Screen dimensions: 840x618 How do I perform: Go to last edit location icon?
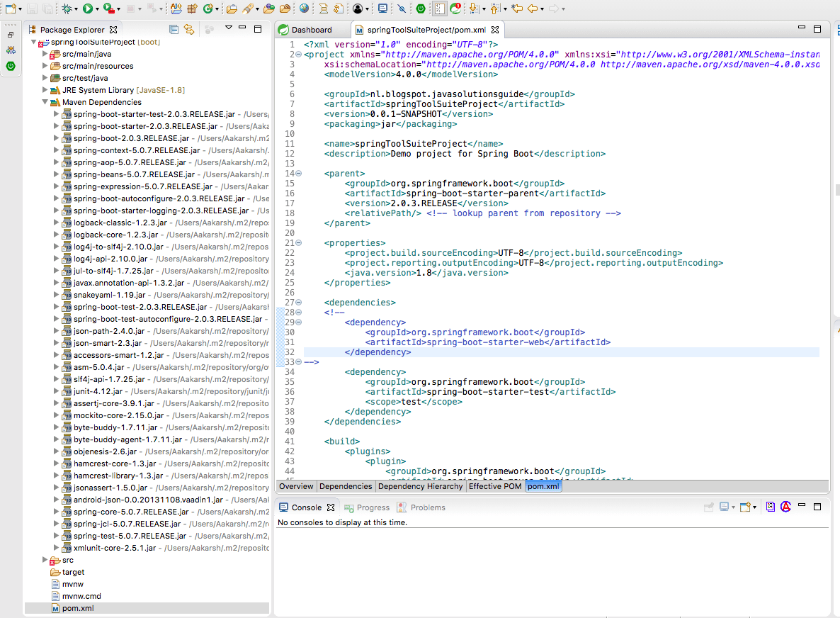(x=517, y=9)
